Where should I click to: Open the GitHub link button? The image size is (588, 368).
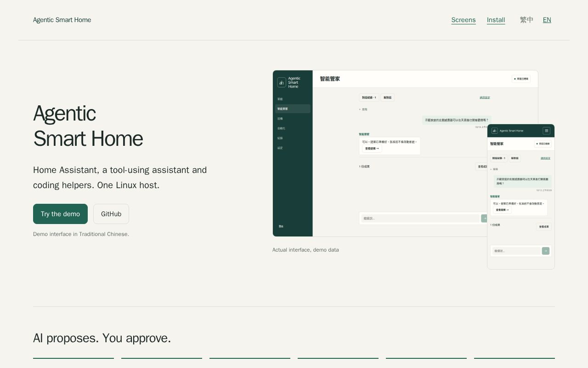tap(111, 214)
